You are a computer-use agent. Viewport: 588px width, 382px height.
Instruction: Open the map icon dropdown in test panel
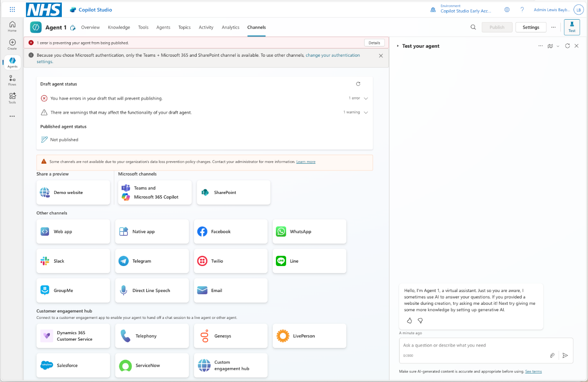pyautogui.click(x=553, y=46)
